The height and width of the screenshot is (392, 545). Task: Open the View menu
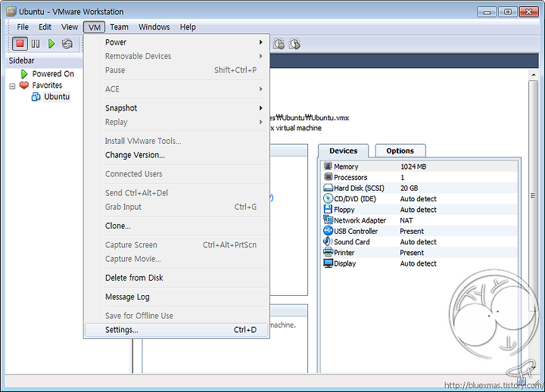(70, 26)
